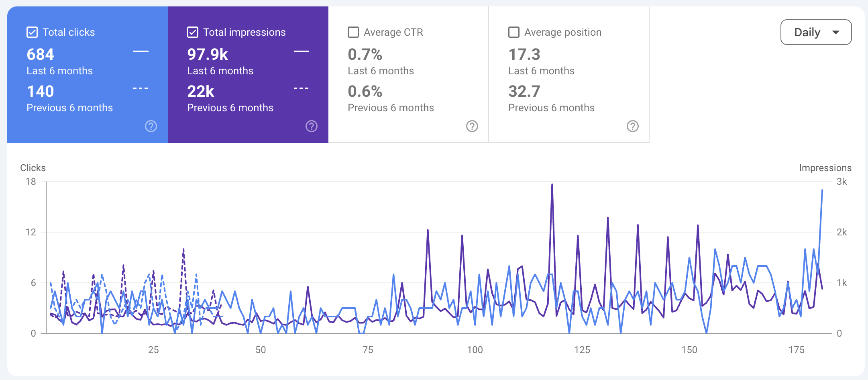Click the dashed line legend beside 140 clicks
This screenshot has width=868, height=380.
tap(141, 88)
